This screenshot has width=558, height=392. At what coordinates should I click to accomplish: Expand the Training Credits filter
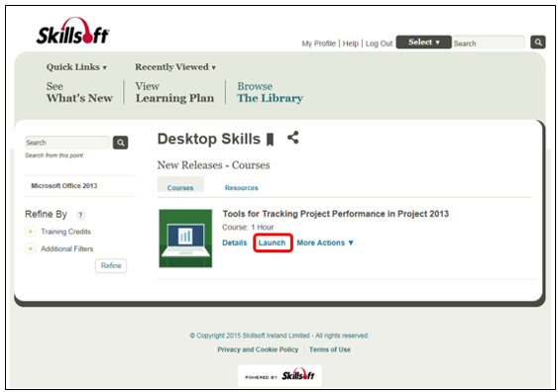pyautogui.click(x=31, y=232)
